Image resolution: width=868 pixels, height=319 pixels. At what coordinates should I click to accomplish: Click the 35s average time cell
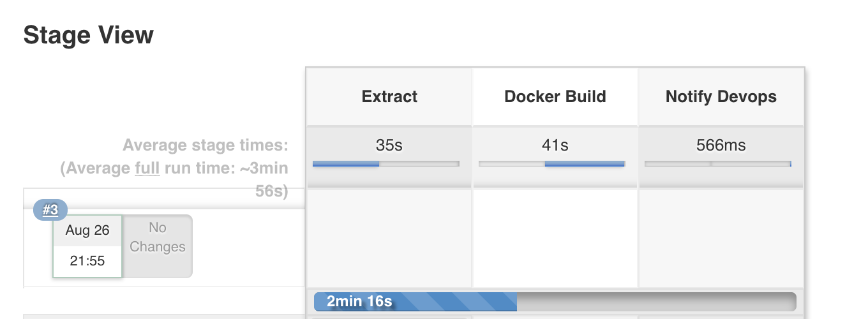click(389, 145)
